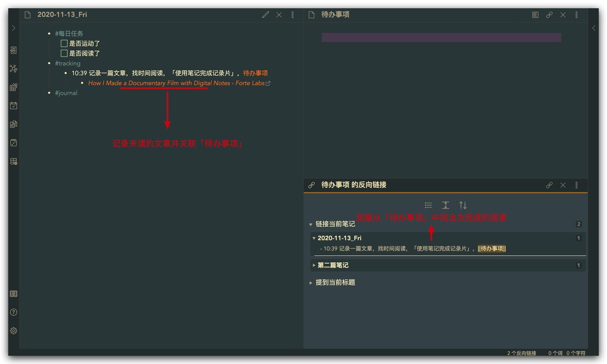This screenshot has width=607, height=364.
Task: Click the #每日任务 tag
Action: (69, 34)
